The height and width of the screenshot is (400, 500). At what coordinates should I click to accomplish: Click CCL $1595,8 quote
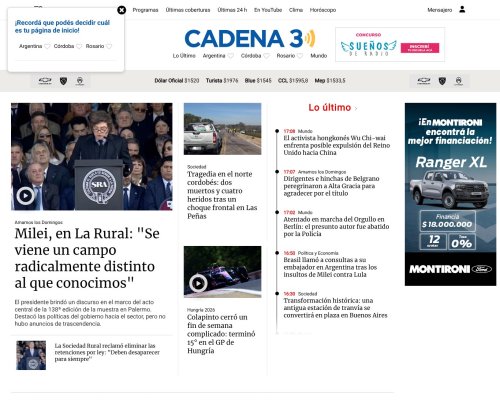[293, 81]
